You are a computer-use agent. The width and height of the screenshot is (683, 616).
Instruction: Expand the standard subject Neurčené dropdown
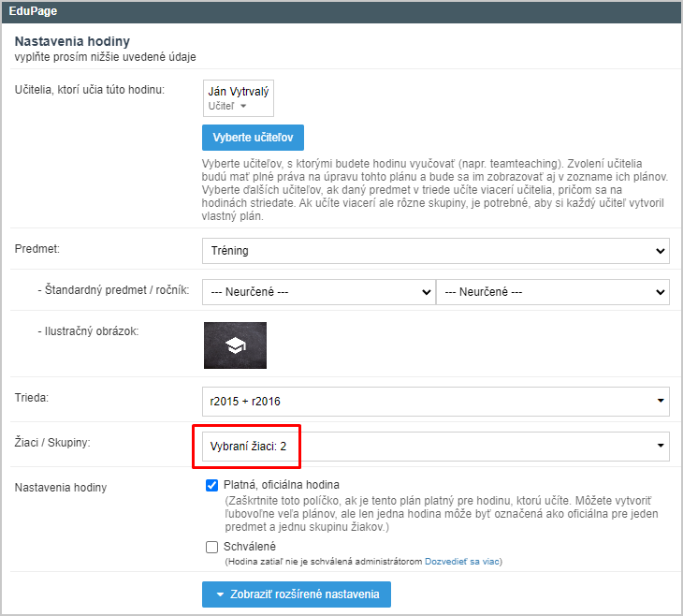tap(319, 292)
